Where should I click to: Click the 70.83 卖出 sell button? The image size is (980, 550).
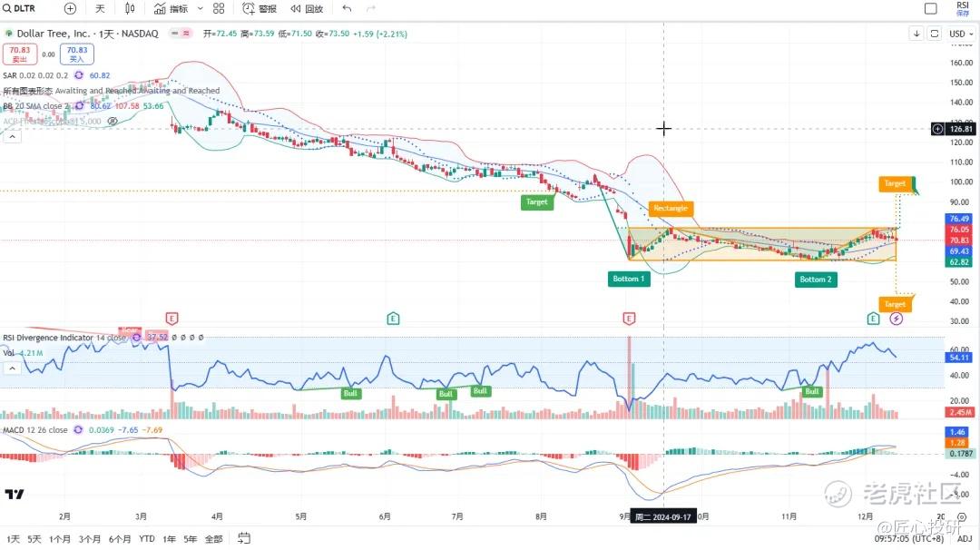tap(19, 54)
